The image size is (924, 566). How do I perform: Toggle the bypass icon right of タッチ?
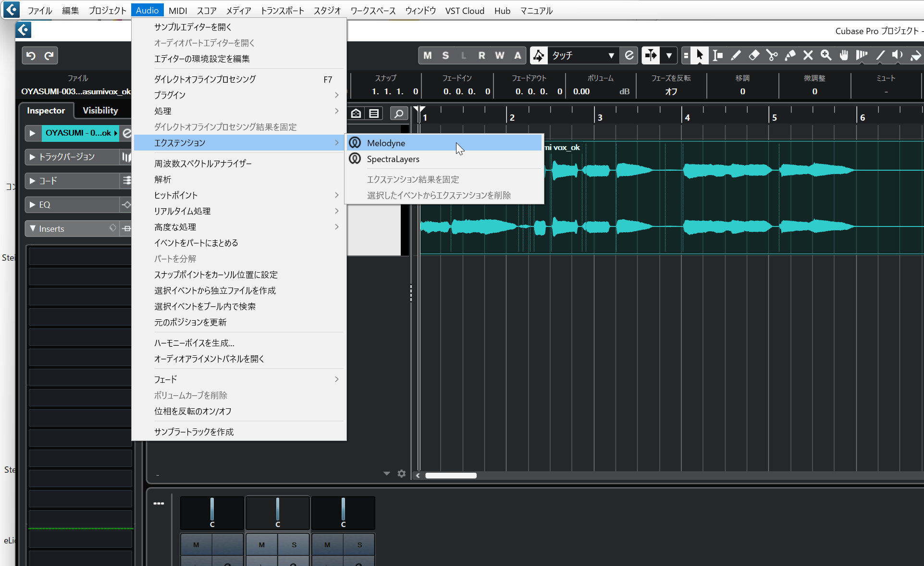click(x=629, y=55)
